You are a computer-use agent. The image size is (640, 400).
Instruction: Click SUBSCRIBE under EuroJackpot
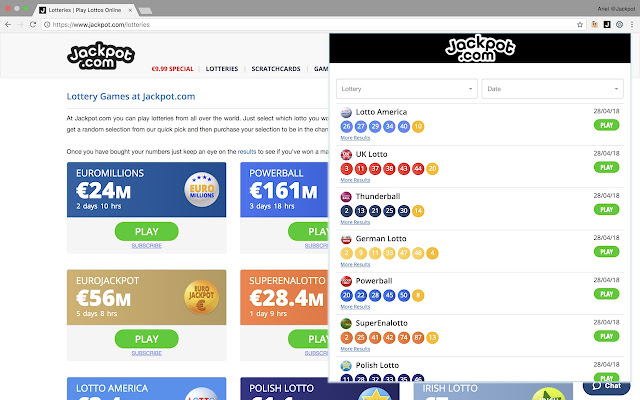click(147, 353)
